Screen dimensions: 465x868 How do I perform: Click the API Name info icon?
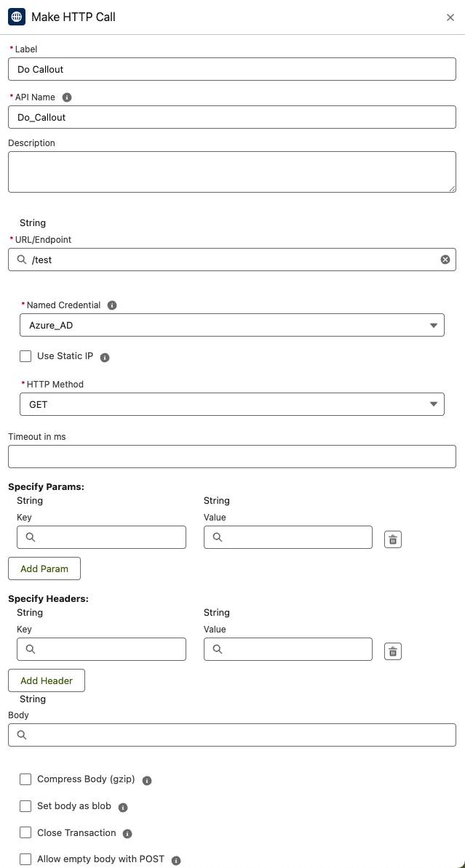(x=67, y=97)
